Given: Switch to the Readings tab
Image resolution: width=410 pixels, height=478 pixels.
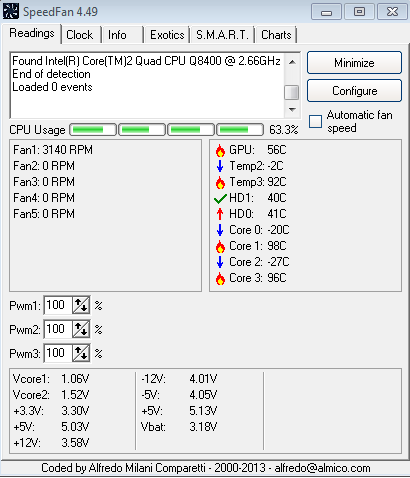Looking at the screenshot, I should 32,33.
